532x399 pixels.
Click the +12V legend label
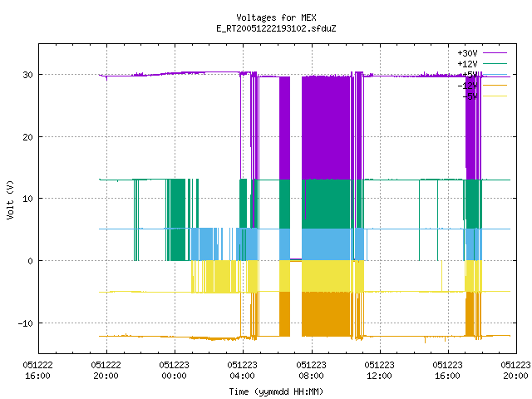click(x=467, y=64)
